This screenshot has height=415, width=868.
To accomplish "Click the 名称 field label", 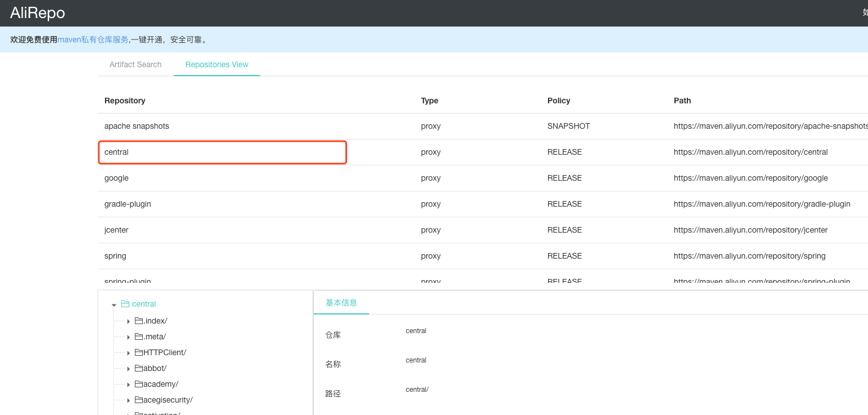I will pos(333,364).
